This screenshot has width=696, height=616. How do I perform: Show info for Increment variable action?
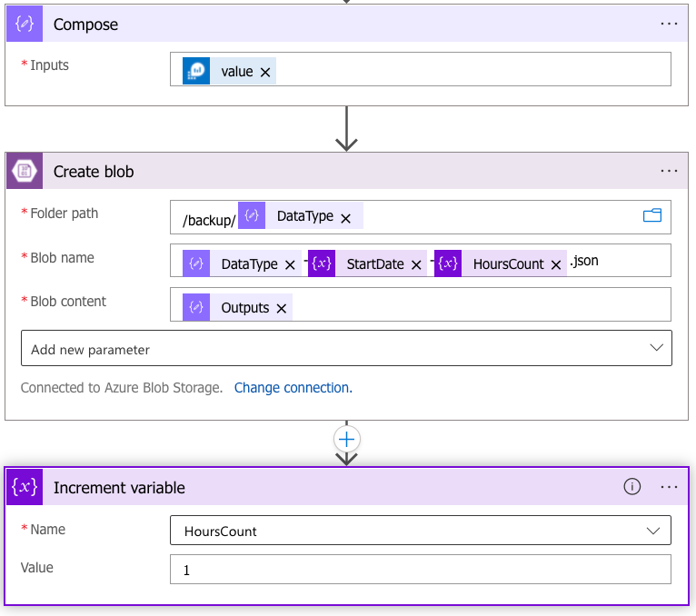pyautogui.click(x=632, y=488)
